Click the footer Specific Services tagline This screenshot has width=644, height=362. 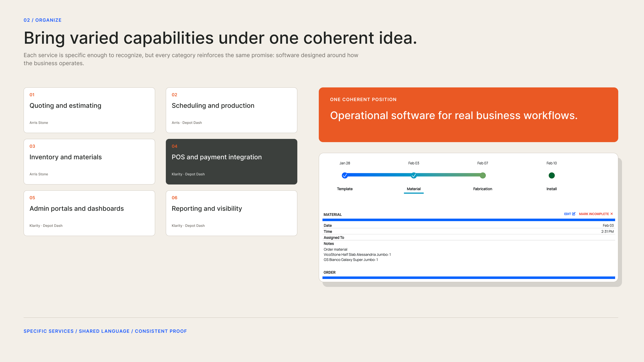[105, 331]
